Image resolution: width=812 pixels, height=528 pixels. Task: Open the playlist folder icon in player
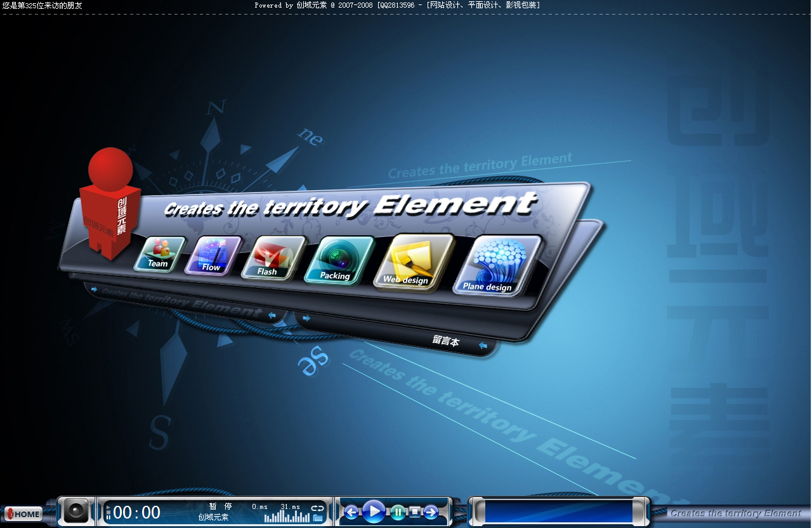318,518
